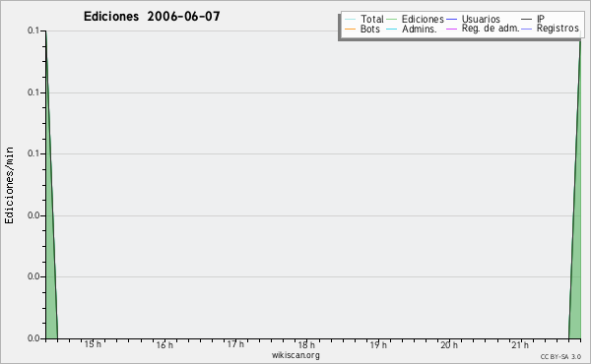
Task: Click the Ediciones/min y-axis title
Action: (10, 185)
